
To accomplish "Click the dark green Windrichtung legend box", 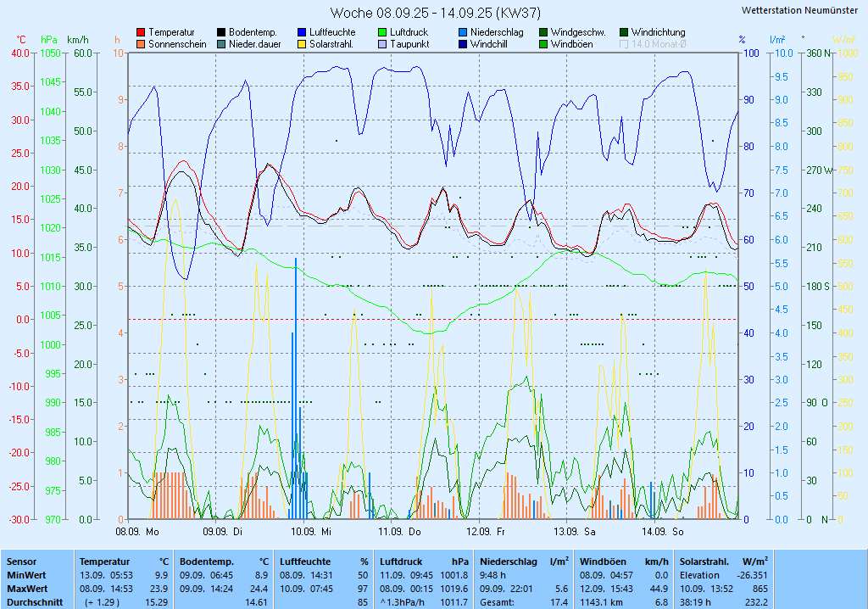I will coord(624,32).
